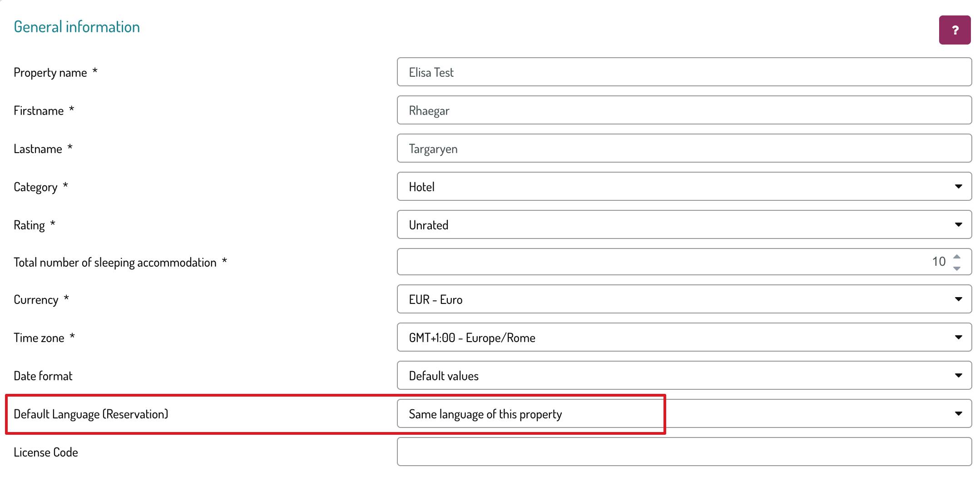Click the Category dropdown arrow icon
The height and width of the screenshot is (487, 980).
(958, 187)
